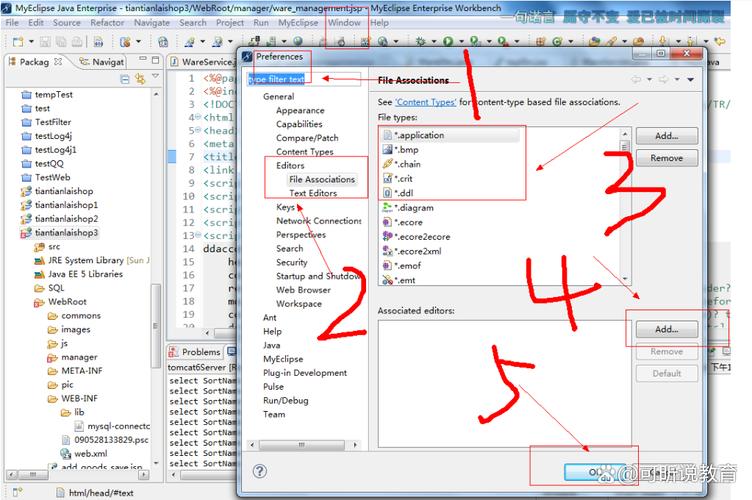The width and height of the screenshot is (752, 500).
Task: Click the Open Type toolbar icon
Action: 594,42
